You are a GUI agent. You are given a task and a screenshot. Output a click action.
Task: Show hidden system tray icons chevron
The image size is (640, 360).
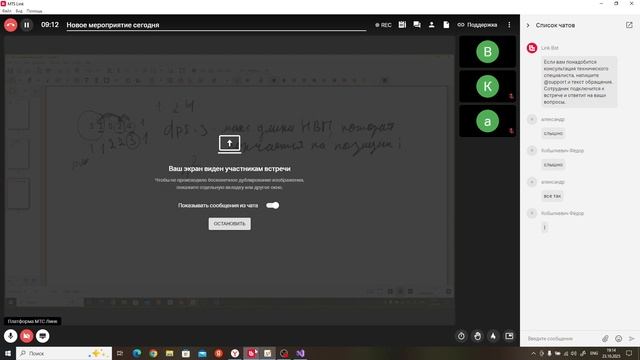[x=533, y=353]
